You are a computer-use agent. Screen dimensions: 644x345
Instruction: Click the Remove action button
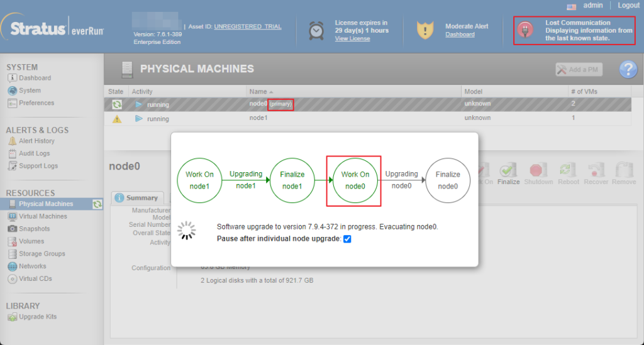point(624,173)
